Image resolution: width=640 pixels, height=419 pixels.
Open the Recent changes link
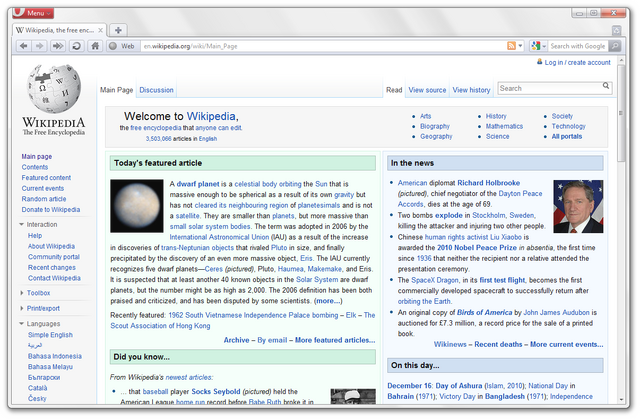point(52,268)
